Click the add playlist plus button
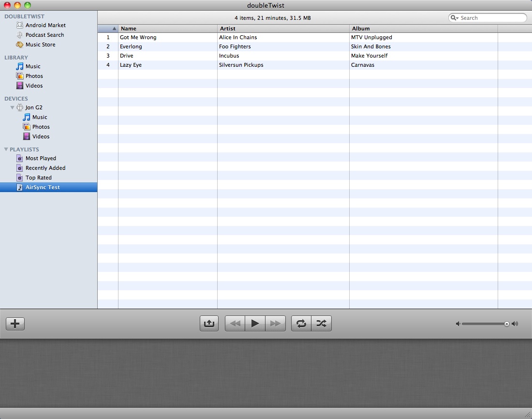This screenshot has height=419, width=532. click(x=15, y=324)
